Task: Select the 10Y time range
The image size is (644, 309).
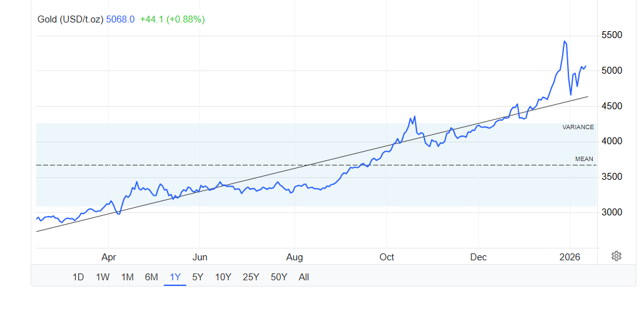Action: click(223, 277)
